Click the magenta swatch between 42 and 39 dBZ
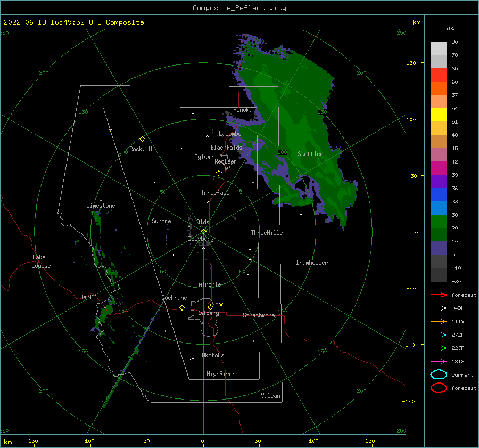This screenshot has height=448, width=479. point(439,168)
